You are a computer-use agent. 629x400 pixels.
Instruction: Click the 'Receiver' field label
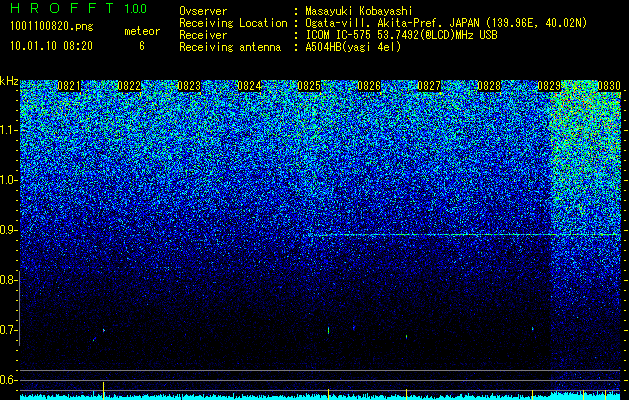(x=203, y=35)
